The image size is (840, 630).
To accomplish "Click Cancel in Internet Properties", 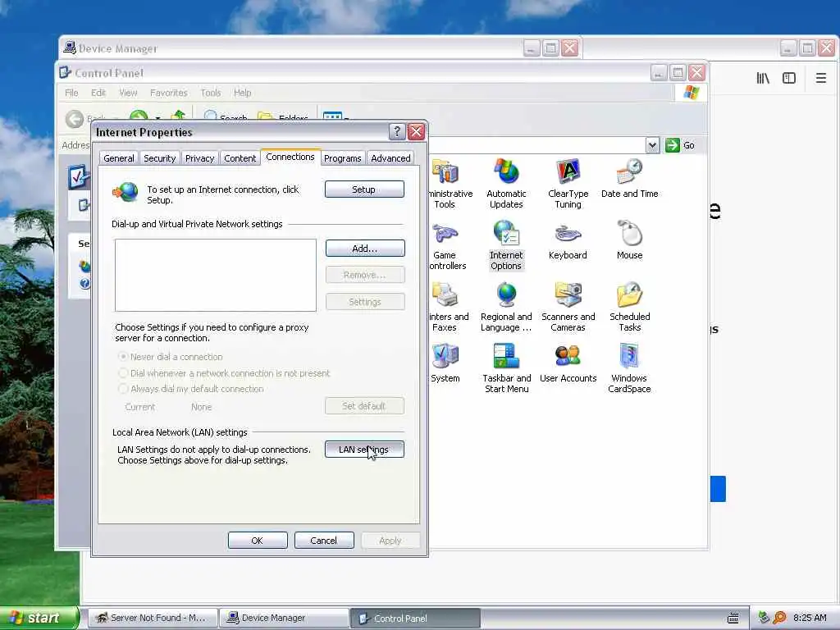I will point(324,540).
